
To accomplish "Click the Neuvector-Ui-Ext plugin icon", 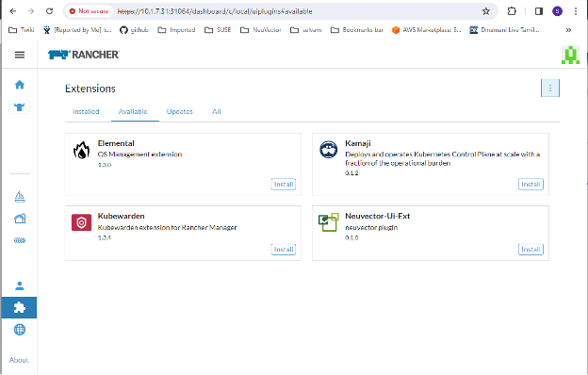I will click(329, 222).
